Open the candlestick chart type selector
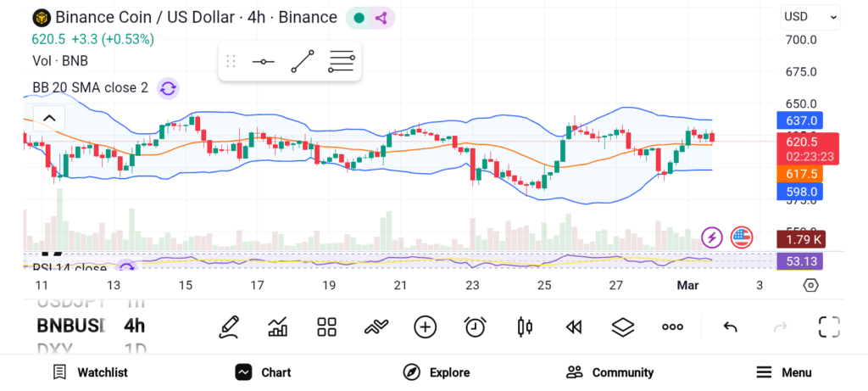868x391 pixels. click(x=525, y=327)
